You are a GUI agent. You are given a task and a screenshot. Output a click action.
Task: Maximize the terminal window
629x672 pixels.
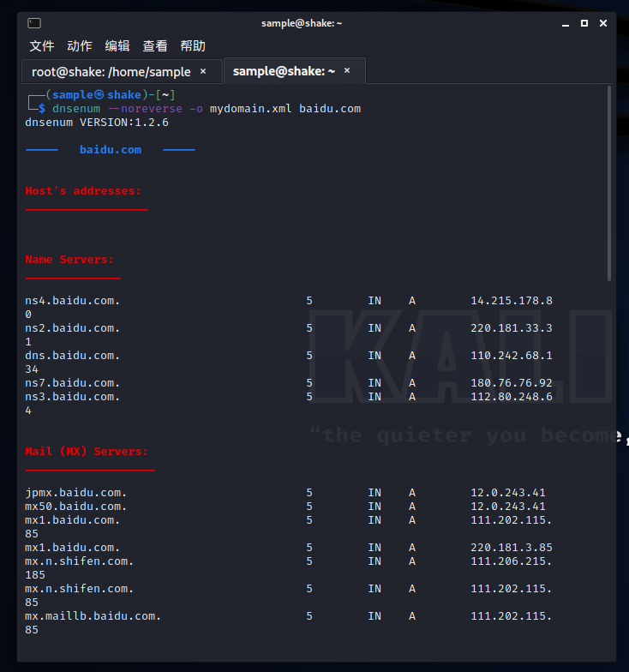(x=584, y=23)
